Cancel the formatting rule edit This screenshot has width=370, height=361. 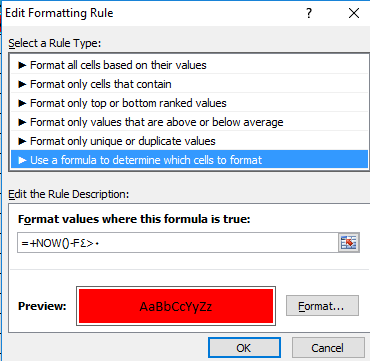tap(328, 348)
